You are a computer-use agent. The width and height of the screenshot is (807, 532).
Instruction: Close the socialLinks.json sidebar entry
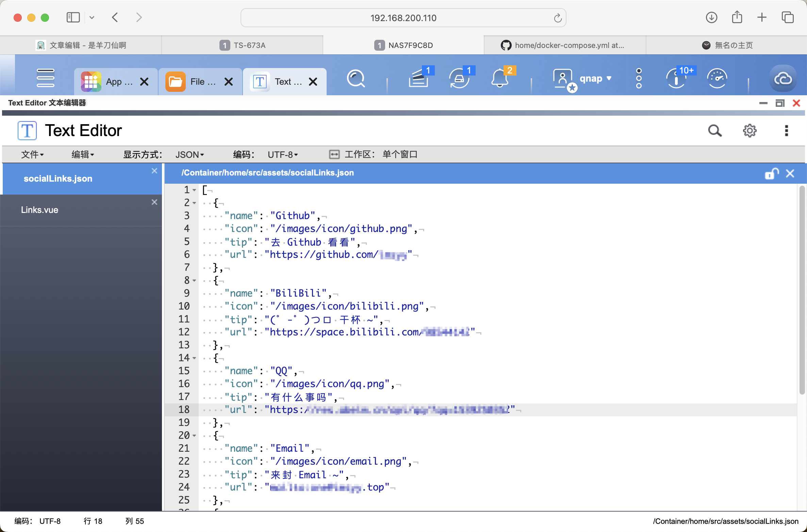coord(154,171)
